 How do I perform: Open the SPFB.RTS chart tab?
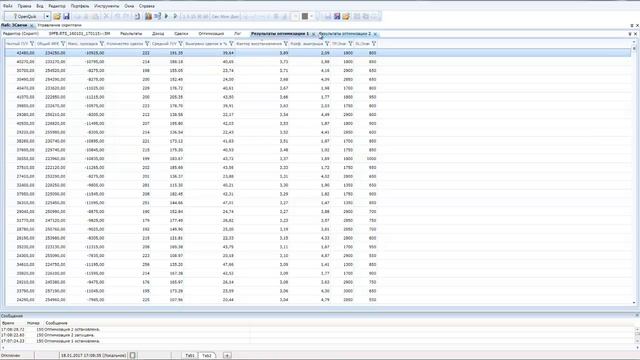(x=79, y=33)
